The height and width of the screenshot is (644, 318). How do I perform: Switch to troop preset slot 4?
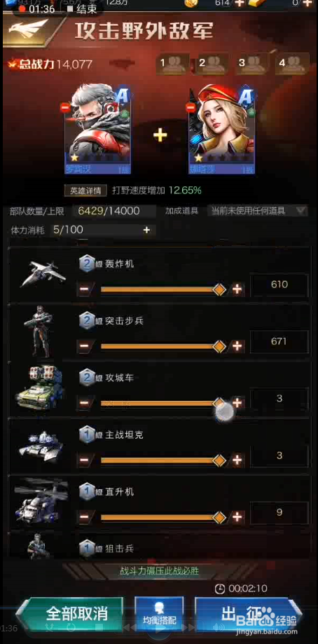tap(292, 64)
